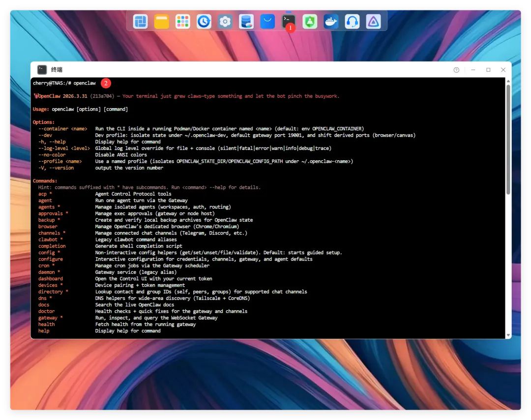Image resolution: width=531 pixels, height=420 pixels.
Task: Click 'Agent Control Protocol tools' description
Action: pyautogui.click(x=133, y=194)
